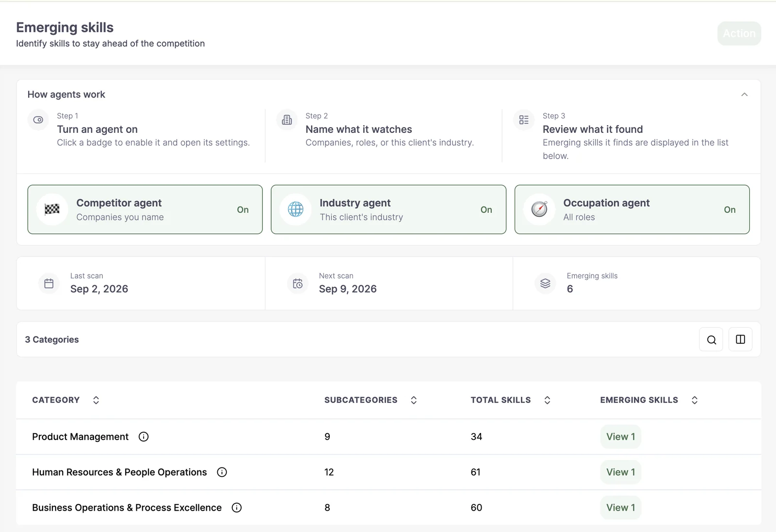Image resolution: width=776 pixels, height=532 pixels.
Task: Click the checkered flag Competitor agent icon
Action: pos(52,210)
